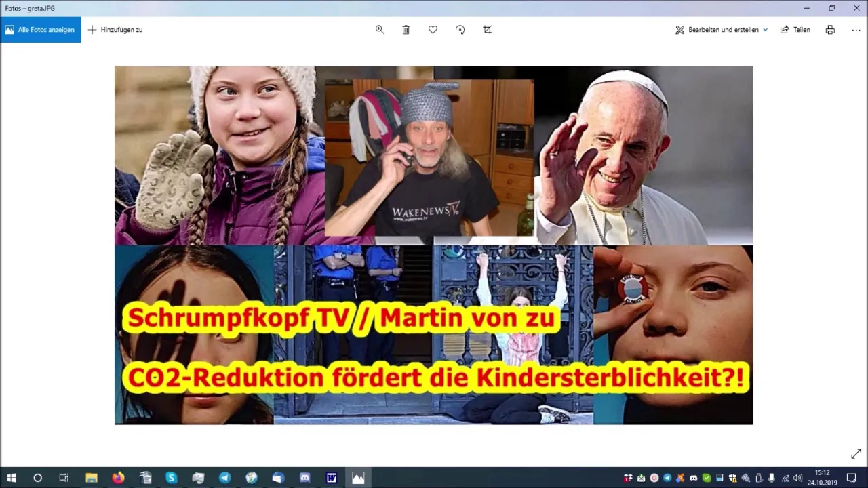Image resolution: width=868 pixels, height=488 pixels.
Task: Open the clock showing 15:12
Action: (x=822, y=478)
